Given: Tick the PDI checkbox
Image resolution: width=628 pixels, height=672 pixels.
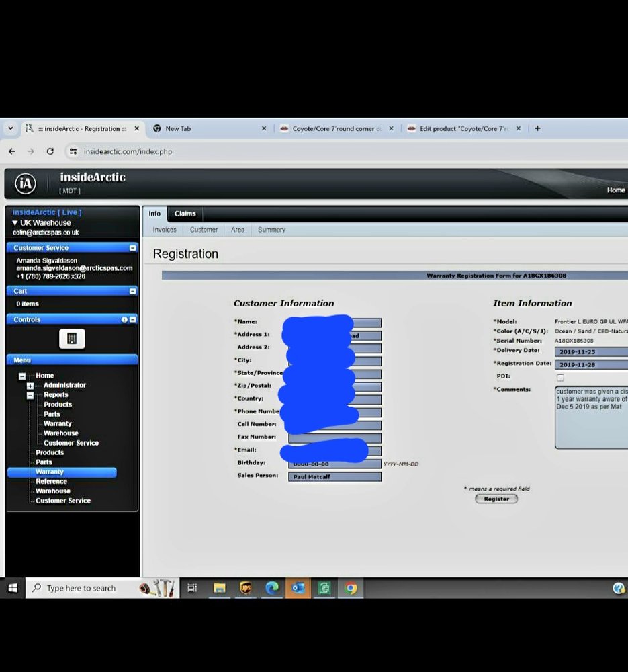Looking at the screenshot, I should click(560, 377).
